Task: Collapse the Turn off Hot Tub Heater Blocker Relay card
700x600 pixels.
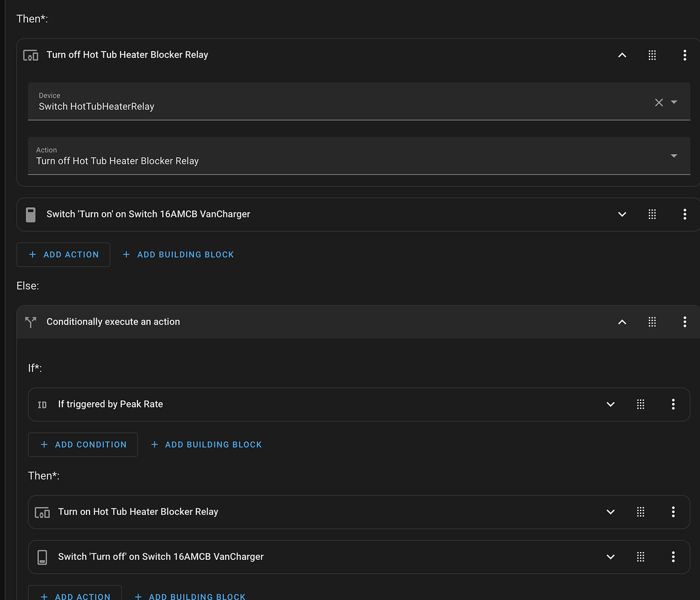Action: (x=622, y=55)
